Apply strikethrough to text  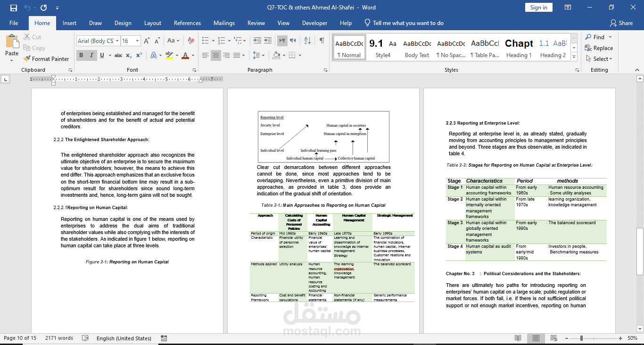click(x=118, y=55)
